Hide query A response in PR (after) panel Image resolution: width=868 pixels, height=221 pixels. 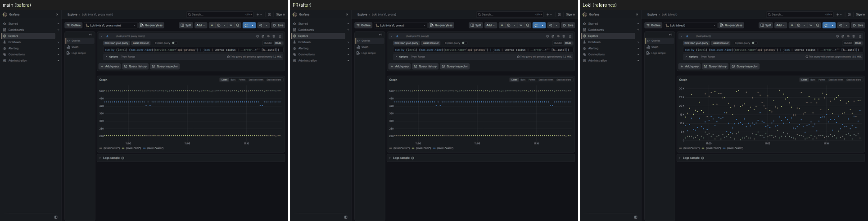(x=558, y=36)
